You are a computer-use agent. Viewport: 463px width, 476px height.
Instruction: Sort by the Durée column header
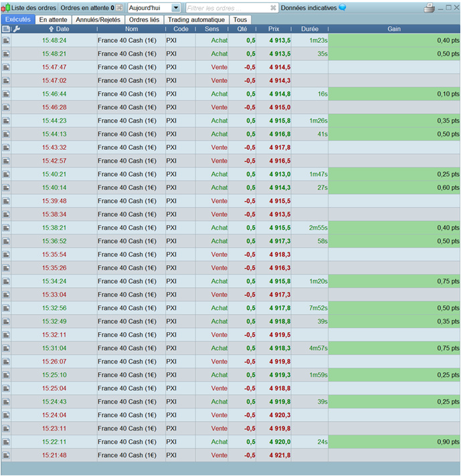310,29
